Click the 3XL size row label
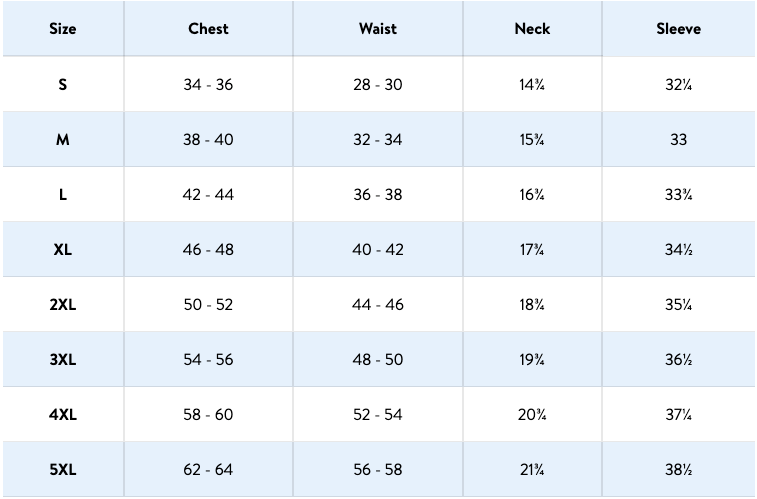 pyautogui.click(x=63, y=360)
